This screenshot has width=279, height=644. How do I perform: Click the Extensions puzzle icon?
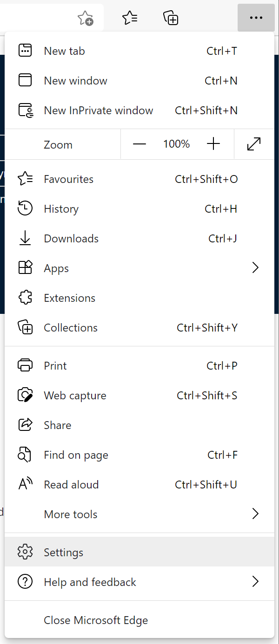[x=25, y=298]
